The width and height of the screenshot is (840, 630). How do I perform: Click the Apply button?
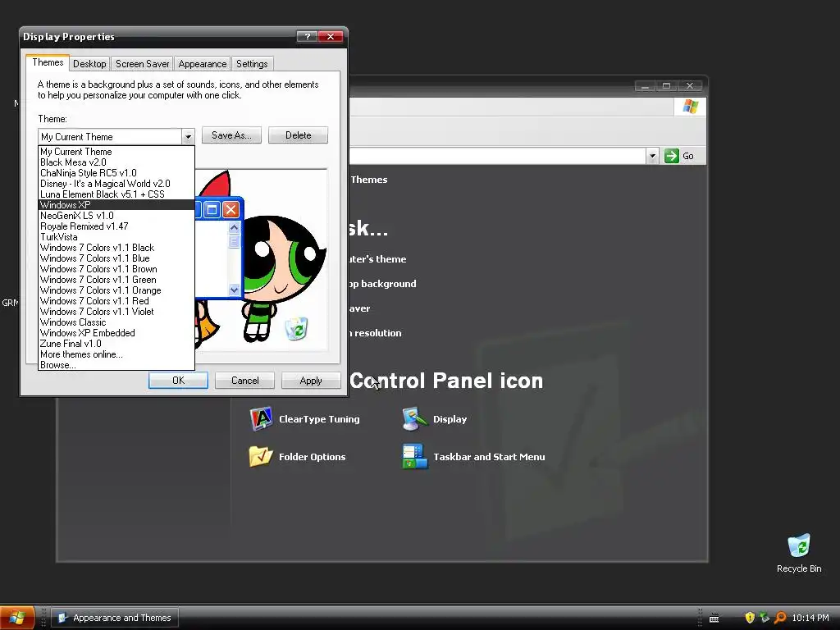311,381
